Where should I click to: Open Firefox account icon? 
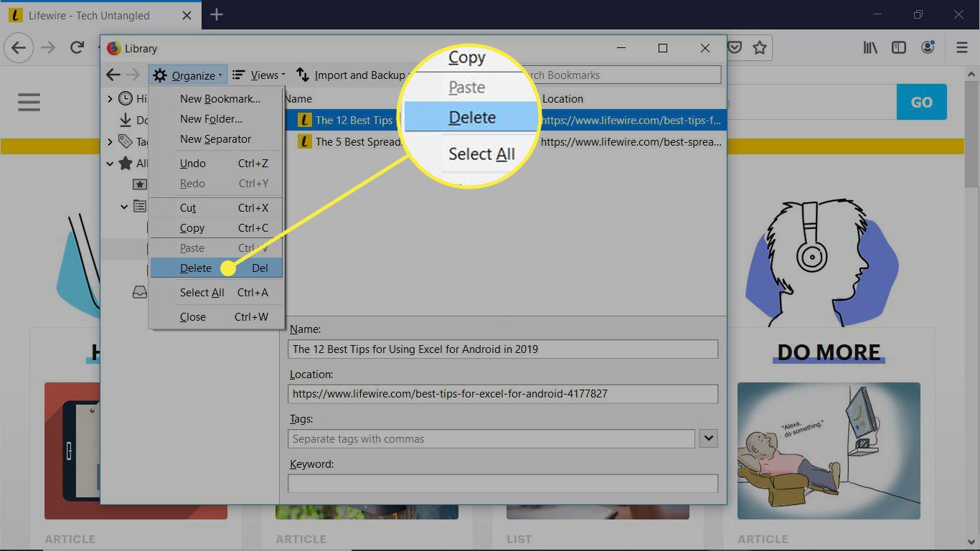928,48
